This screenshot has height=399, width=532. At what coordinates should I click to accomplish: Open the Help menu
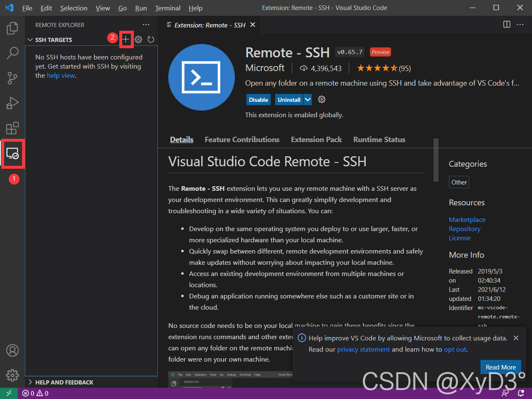tap(195, 8)
